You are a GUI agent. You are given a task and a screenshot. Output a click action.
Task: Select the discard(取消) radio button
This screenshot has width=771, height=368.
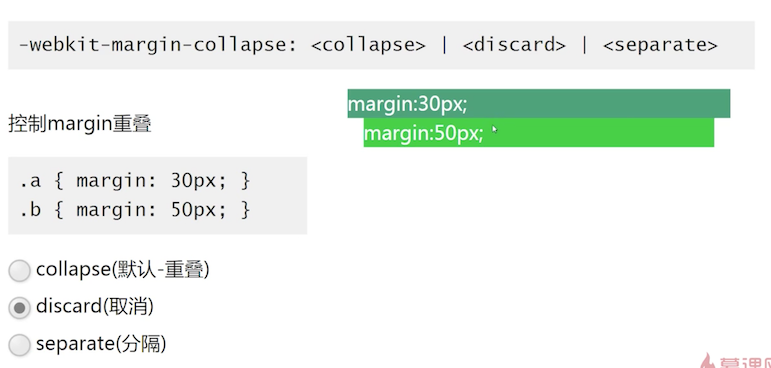tap(20, 308)
